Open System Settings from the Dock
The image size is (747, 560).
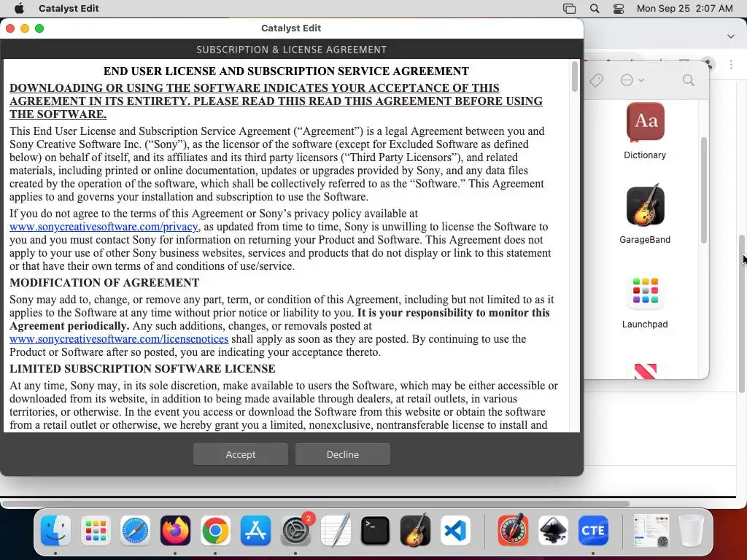click(295, 531)
